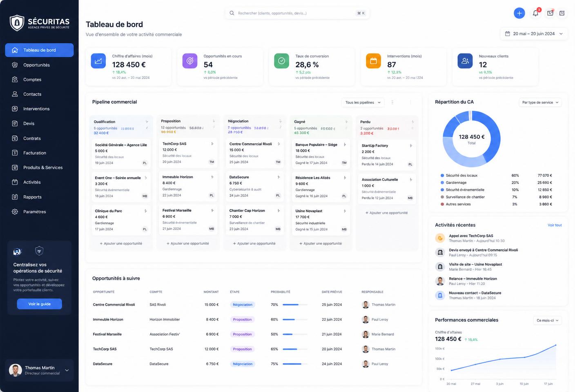575x392 pixels.
Task: Open Devis in the sidebar
Action: pyautogui.click(x=39, y=123)
